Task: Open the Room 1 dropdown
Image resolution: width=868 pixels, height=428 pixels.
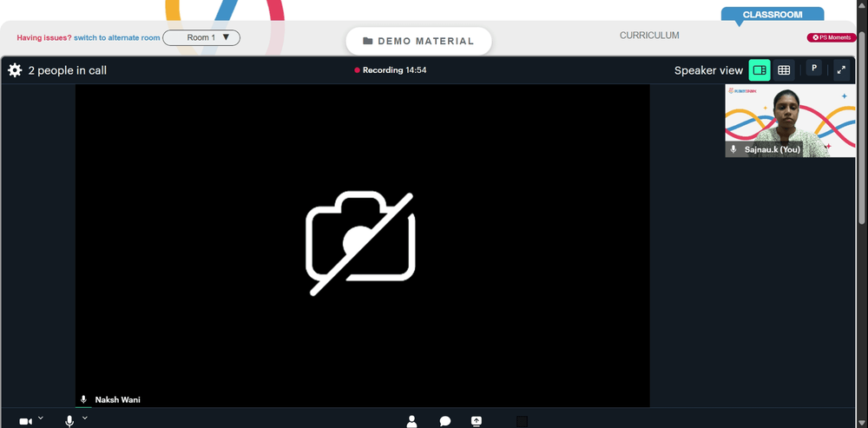Action: tap(201, 37)
